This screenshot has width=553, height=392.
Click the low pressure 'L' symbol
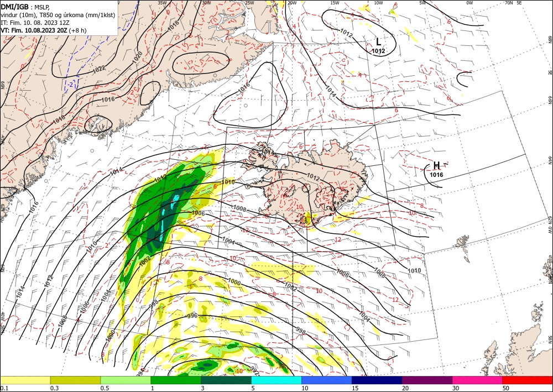tap(378, 42)
